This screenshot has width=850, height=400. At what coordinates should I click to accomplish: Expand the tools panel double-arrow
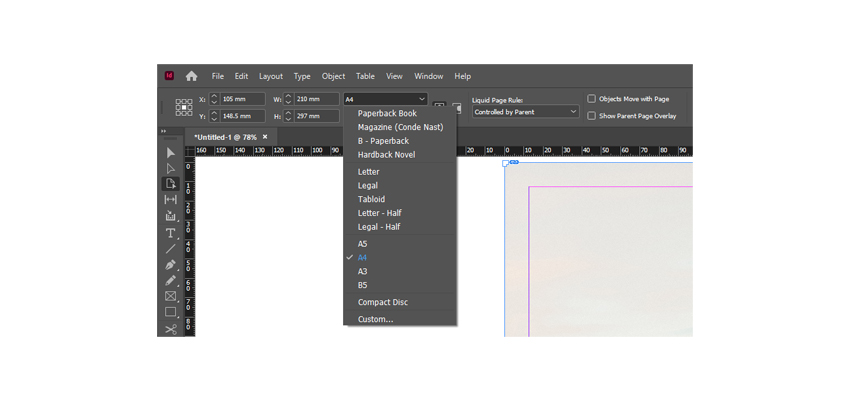(163, 131)
